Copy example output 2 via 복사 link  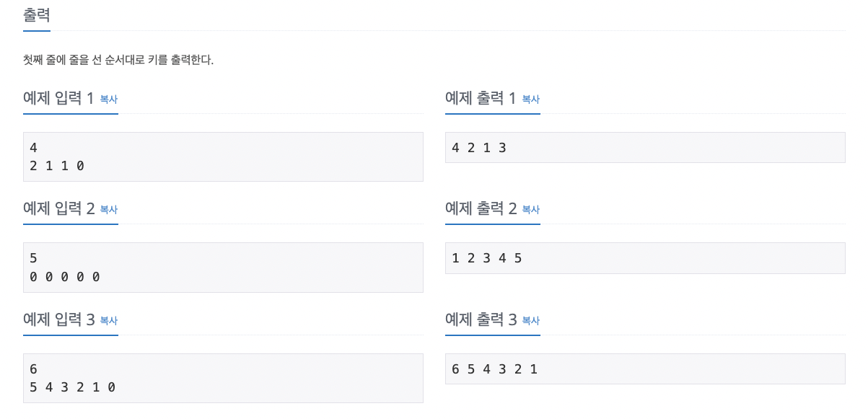tap(531, 210)
